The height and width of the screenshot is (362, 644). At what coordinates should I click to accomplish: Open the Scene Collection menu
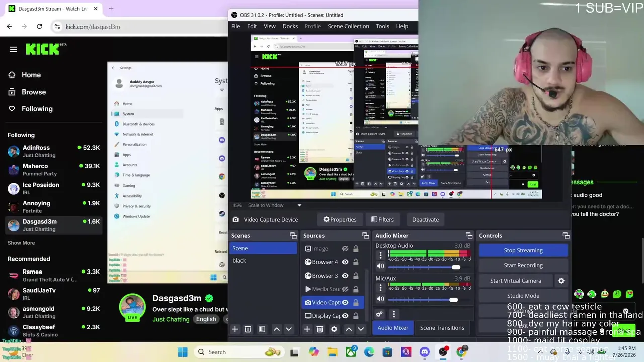point(348,26)
